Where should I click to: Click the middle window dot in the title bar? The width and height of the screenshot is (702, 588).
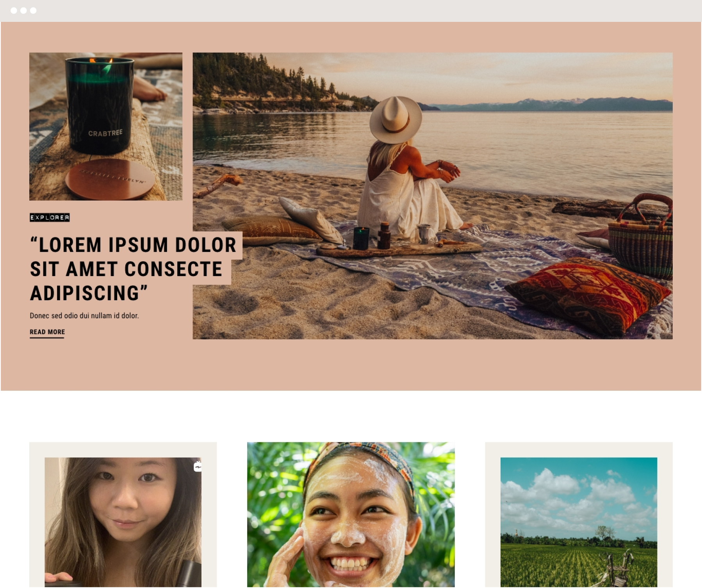(23, 11)
